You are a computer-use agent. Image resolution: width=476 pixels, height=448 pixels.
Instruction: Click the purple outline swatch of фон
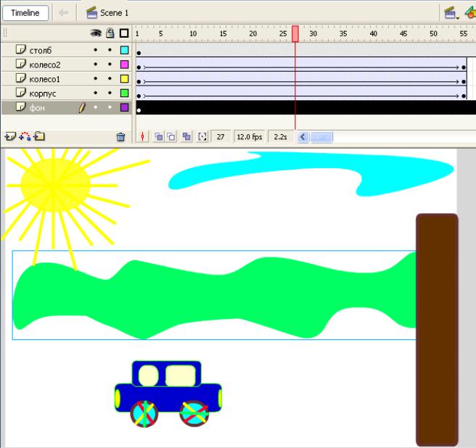125,107
